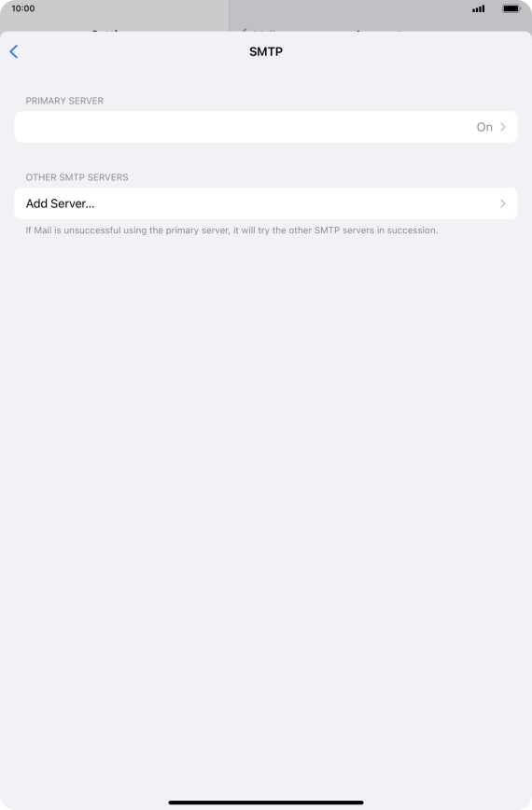
Task: Tap the dimmed Mail back link behind sheet
Action: pyautogui.click(x=260, y=31)
